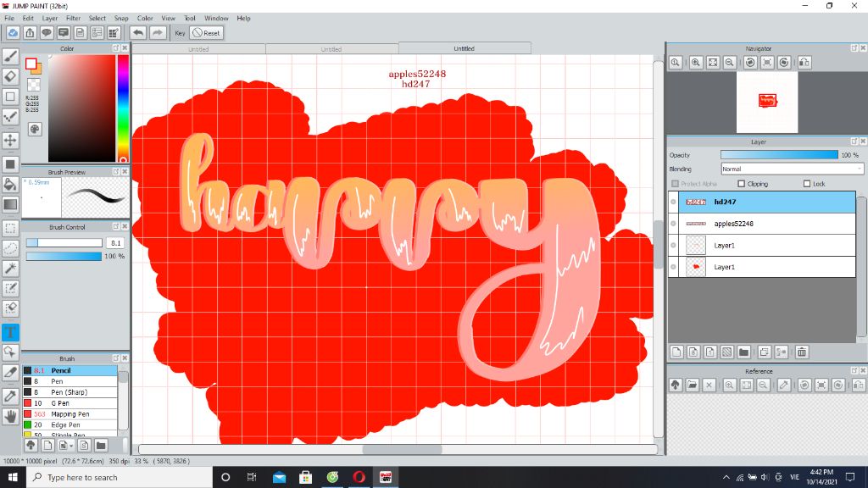Open the color palette icon in Color panel
Viewport: 868px width, 488px height.
(34, 130)
